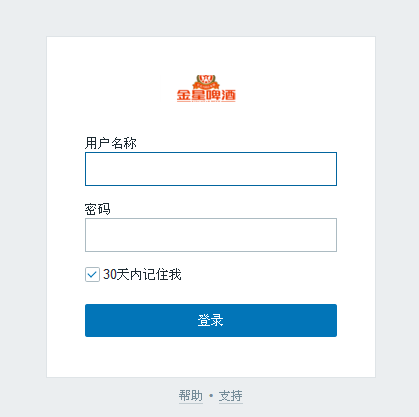
Task: Click the blue 登录 button
Action: coord(211,320)
